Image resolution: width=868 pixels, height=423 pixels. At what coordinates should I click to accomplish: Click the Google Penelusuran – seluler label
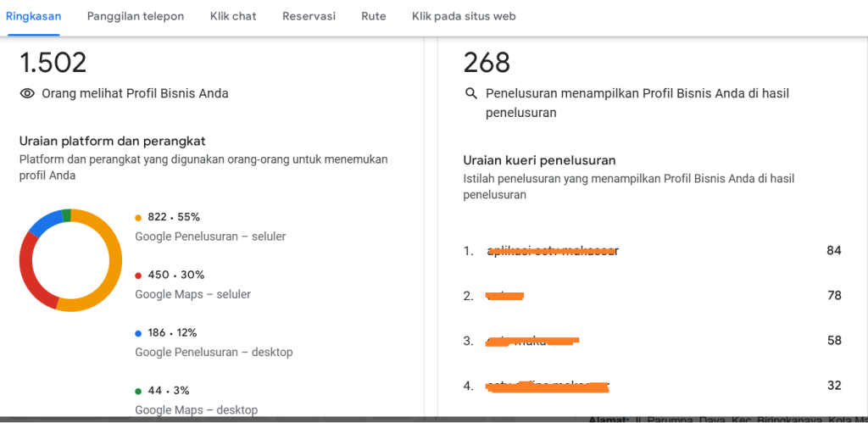coord(210,237)
